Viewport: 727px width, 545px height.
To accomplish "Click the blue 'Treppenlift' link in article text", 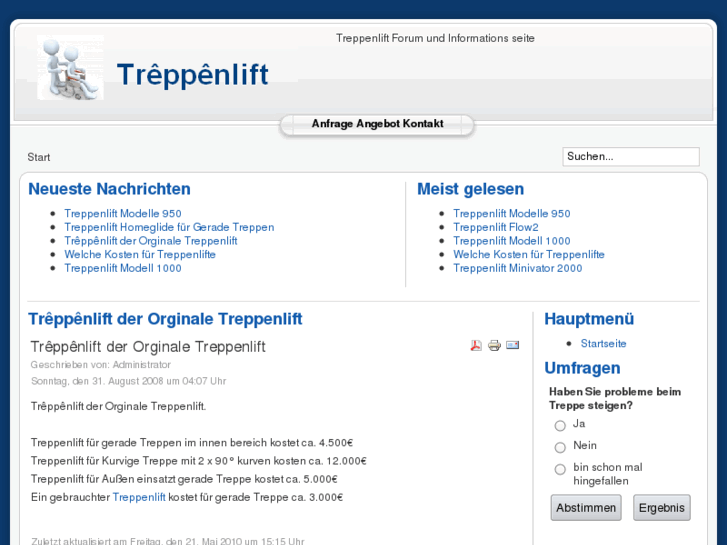I will click(139, 497).
